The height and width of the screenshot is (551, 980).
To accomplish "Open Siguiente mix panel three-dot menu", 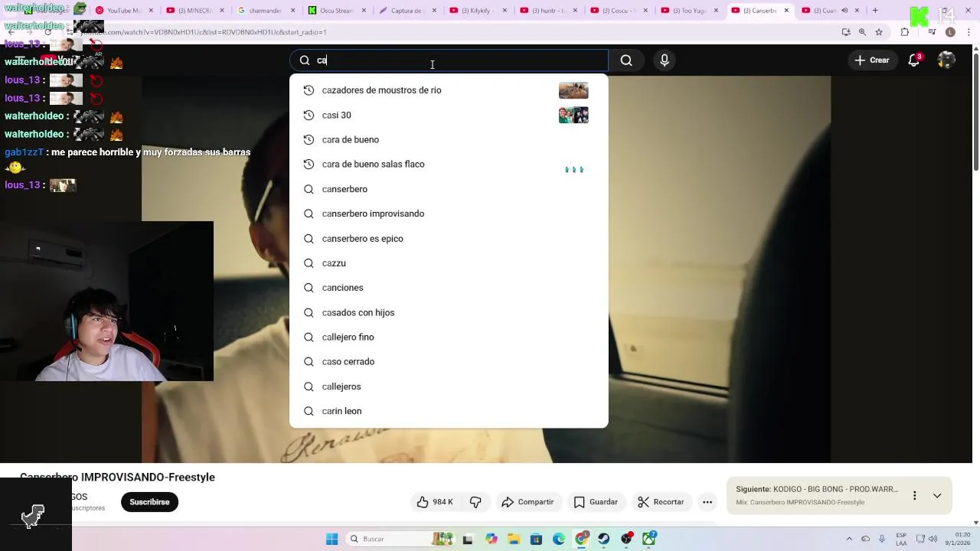I will click(914, 496).
